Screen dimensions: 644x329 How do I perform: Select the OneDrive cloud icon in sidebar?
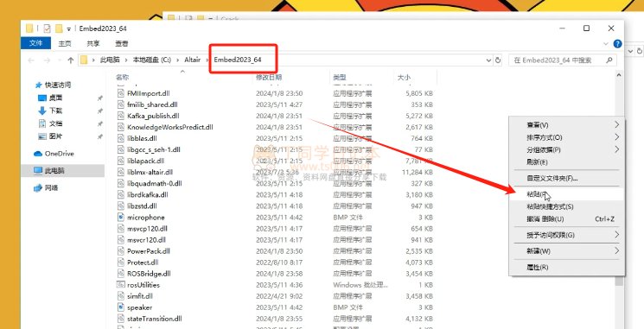tap(38, 154)
